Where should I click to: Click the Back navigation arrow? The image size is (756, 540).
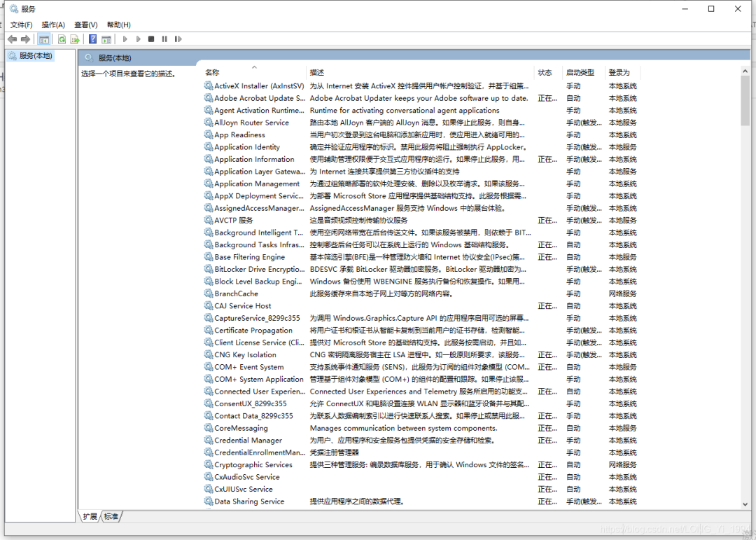point(11,39)
